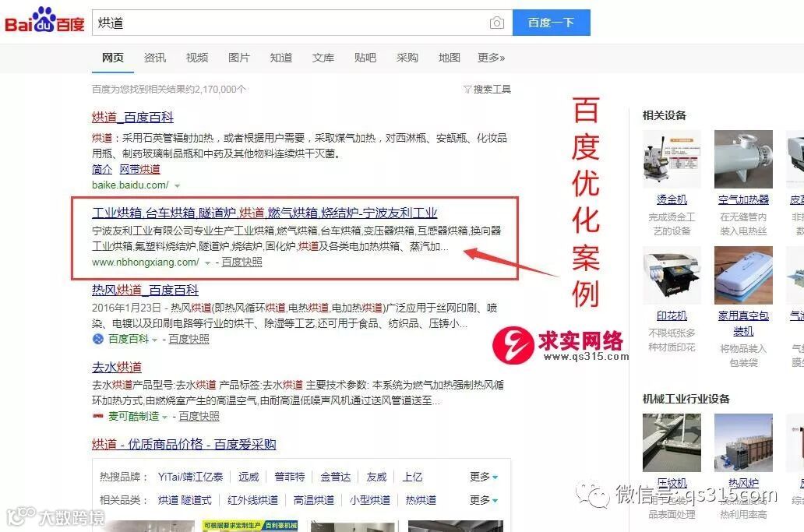Open the 空气加热器 link
This screenshot has width=804, height=532.
coord(743,200)
